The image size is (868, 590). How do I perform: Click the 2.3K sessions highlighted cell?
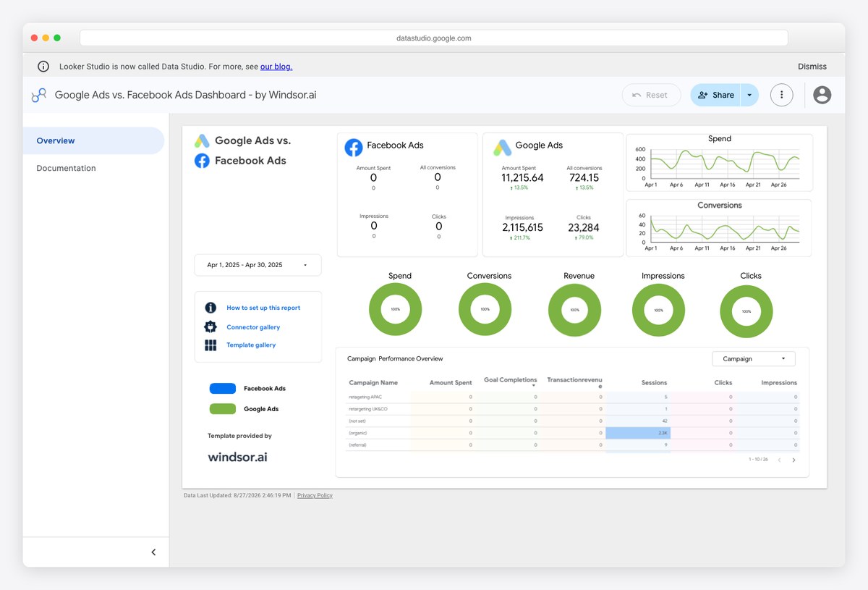pyautogui.click(x=638, y=433)
